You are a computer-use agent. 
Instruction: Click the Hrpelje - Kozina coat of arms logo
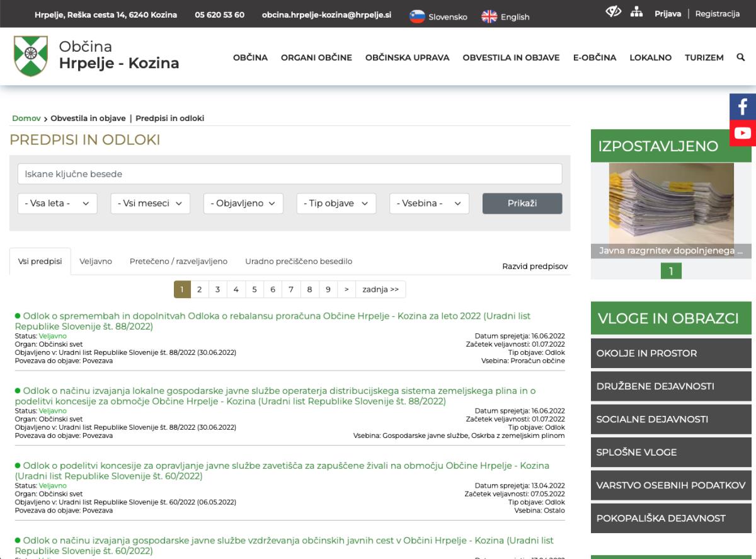coord(31,55)
